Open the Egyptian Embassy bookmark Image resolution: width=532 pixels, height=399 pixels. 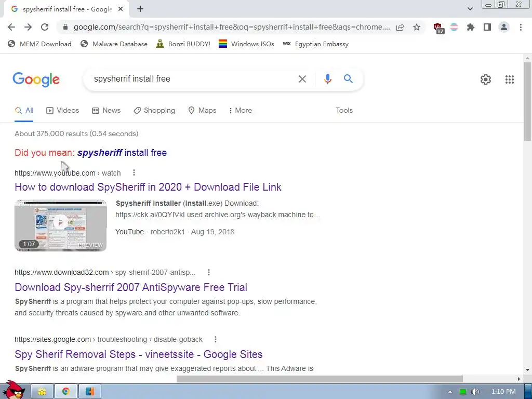(x=315, y=44)
